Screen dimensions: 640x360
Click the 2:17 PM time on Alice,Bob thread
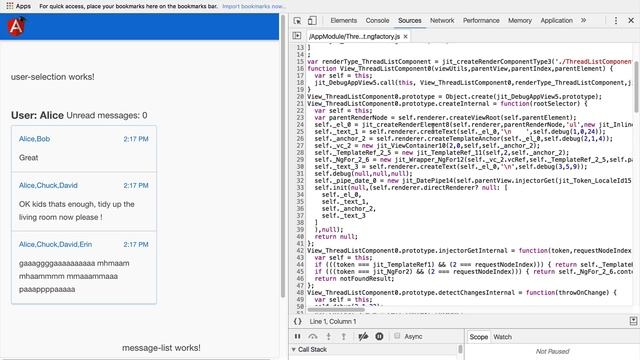pos(136,139)
